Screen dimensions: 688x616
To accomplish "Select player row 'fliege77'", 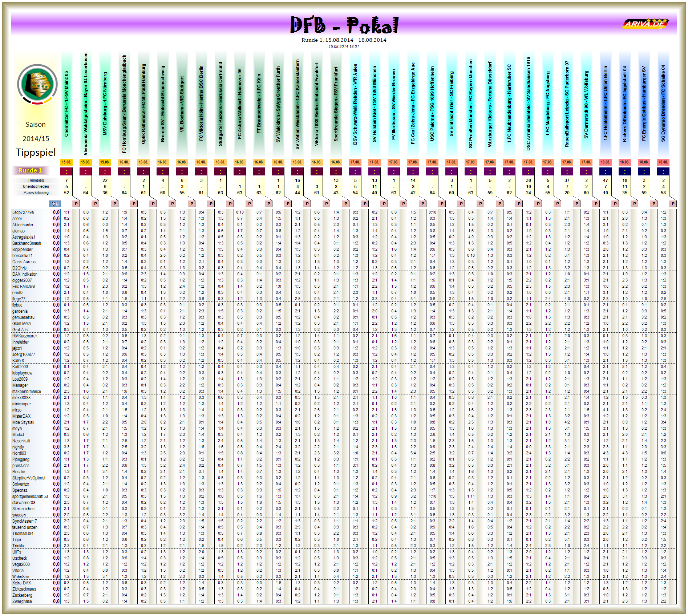I will [344, 299].
